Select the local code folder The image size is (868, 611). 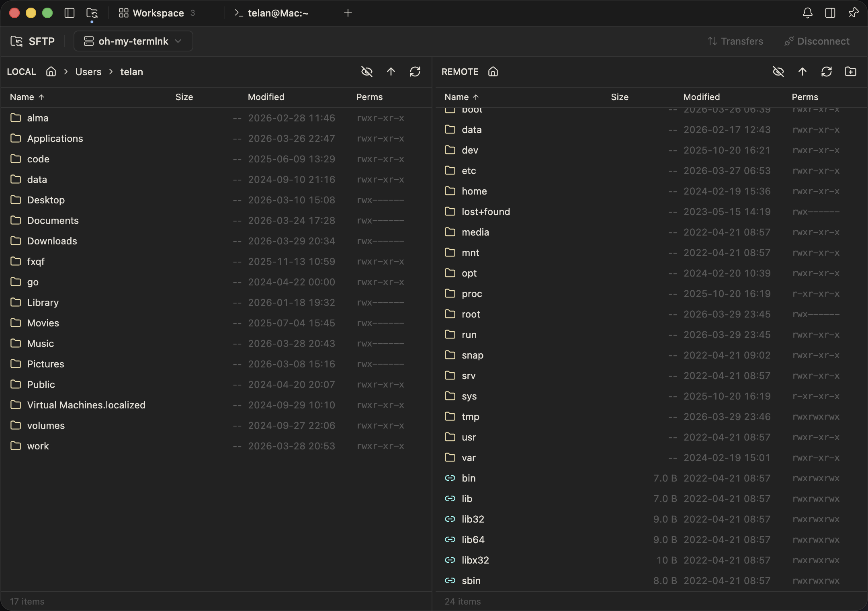click(x=216, y=159)
